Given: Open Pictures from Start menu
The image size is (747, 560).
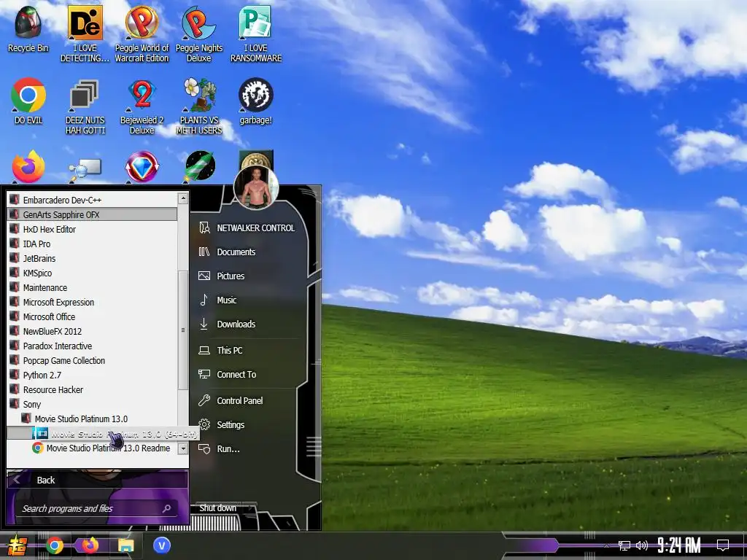Looking at the screenshot, I should 249,276.
